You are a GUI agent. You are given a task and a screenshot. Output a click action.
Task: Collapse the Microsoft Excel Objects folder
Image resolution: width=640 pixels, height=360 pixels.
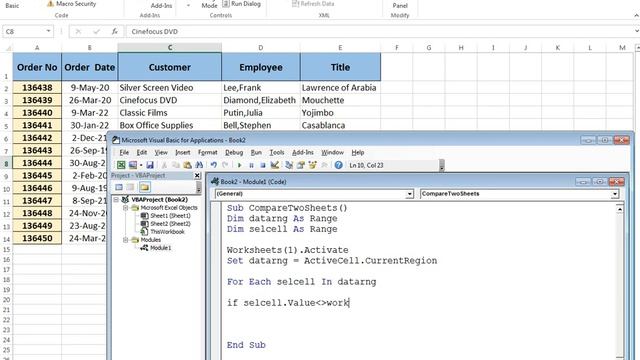[126, 208]
